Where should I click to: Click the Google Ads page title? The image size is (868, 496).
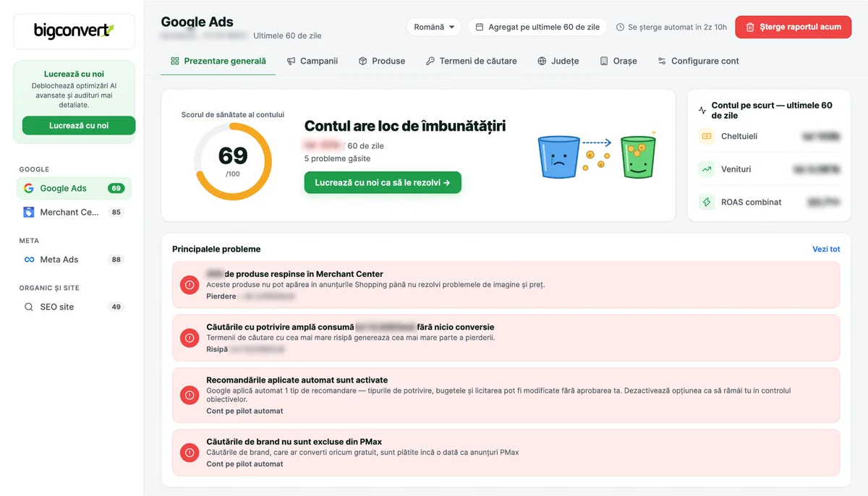click(x=197, y=22)
